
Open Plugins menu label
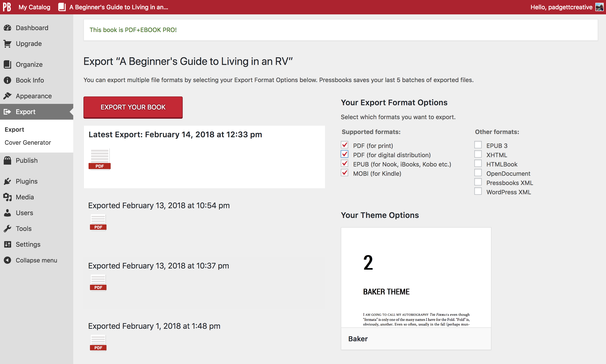coord(27,181)
